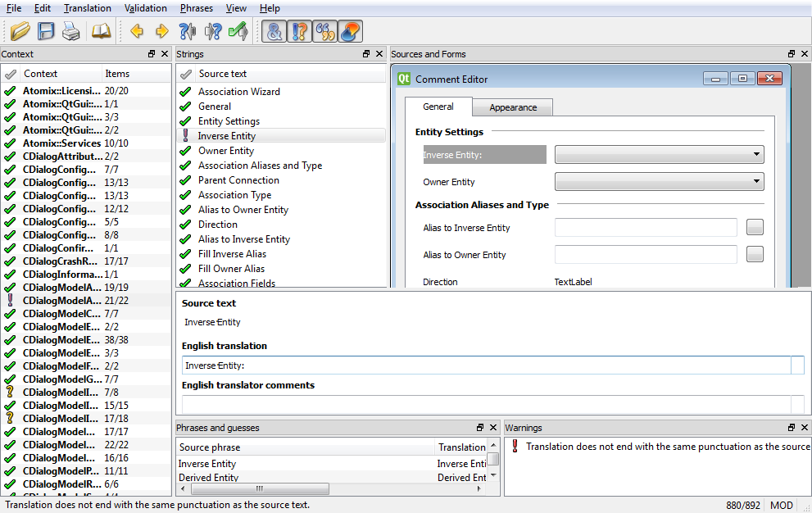Save the translation with the floppy disk icon

46,31
